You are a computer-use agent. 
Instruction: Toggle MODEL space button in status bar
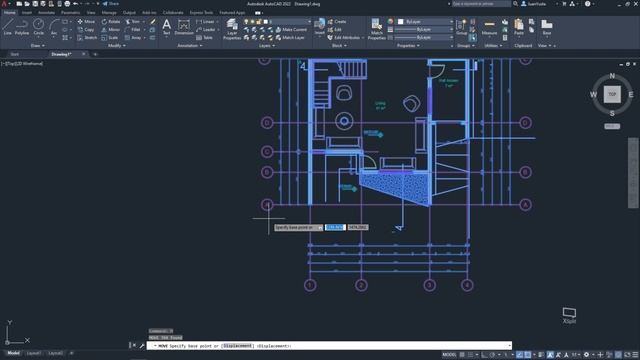pos(449,355)
